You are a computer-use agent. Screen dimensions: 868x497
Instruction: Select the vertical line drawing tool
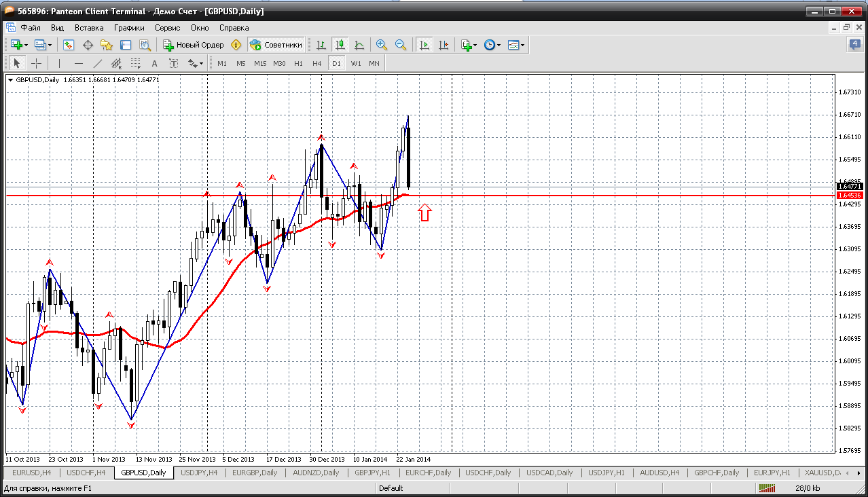[59, 63]
